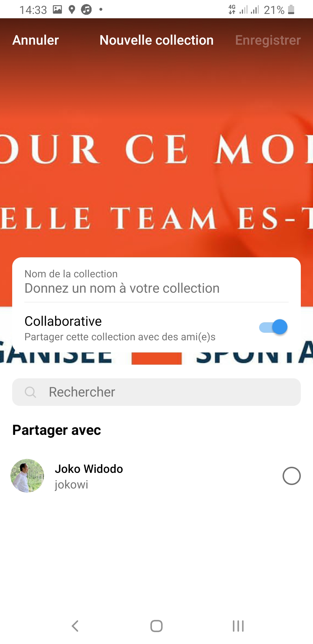313x644 pixels.
Task: Cancel with Annuler button
Action: click(36, 40)
